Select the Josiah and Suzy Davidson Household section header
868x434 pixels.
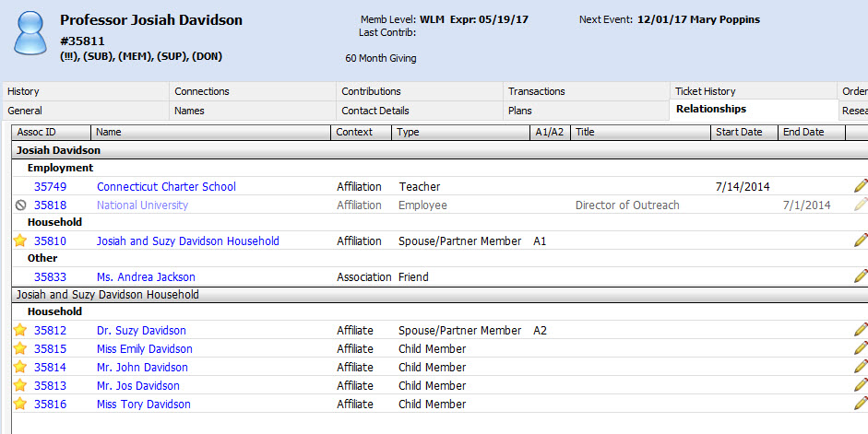107,295
